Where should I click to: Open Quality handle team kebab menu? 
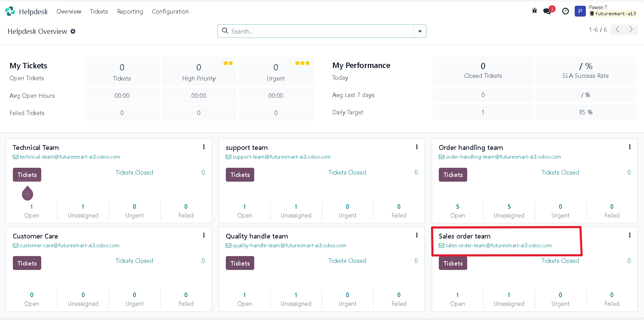(417, 235)
